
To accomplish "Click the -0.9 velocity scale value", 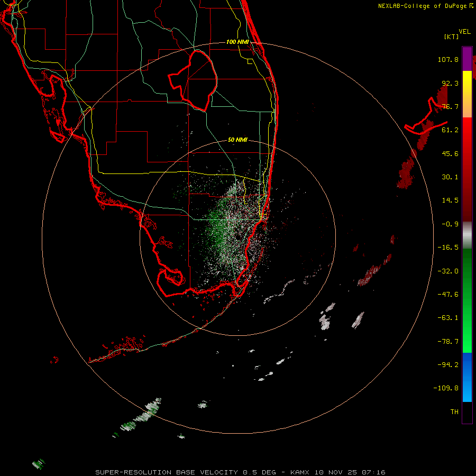I will (x=450, y=224).
